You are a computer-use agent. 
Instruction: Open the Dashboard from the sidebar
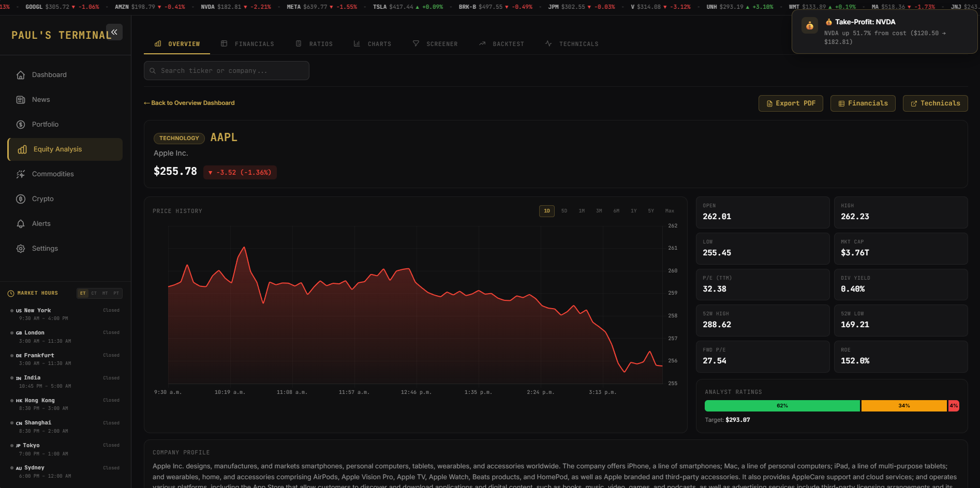click(49, 74)
